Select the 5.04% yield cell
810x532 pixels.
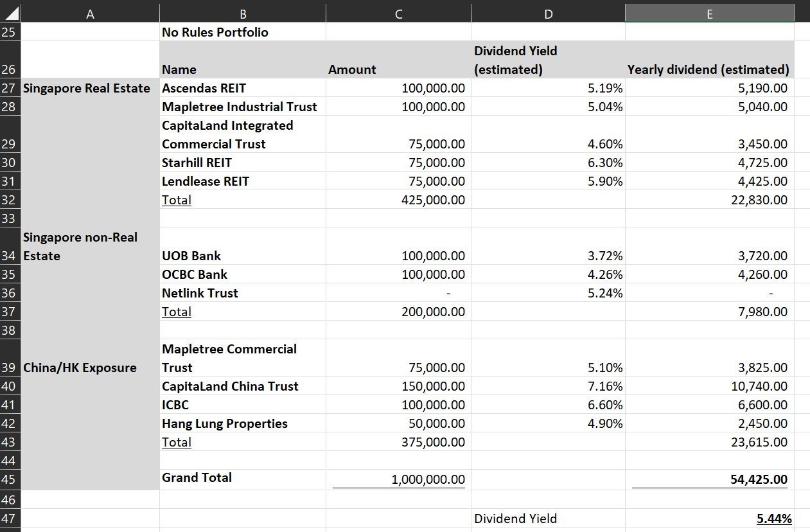pyautogui.click(x=549, y=107)
